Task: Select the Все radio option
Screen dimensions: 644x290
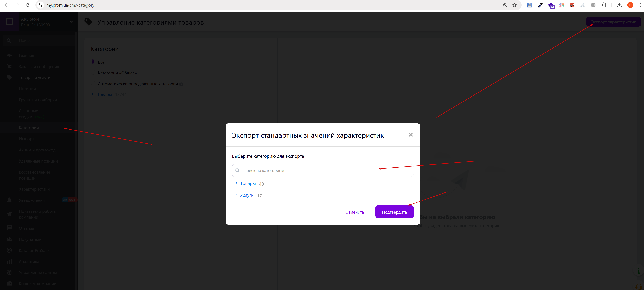Action: coord(93,62)
